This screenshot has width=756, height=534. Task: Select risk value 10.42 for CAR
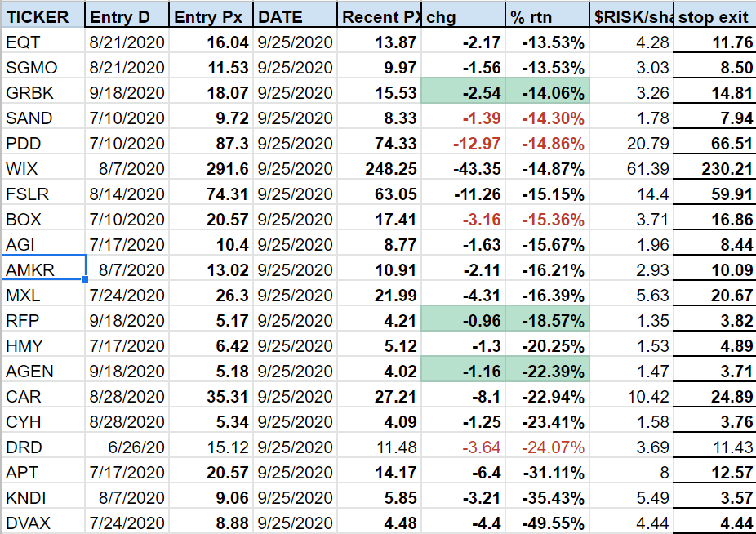click(631, 396)
